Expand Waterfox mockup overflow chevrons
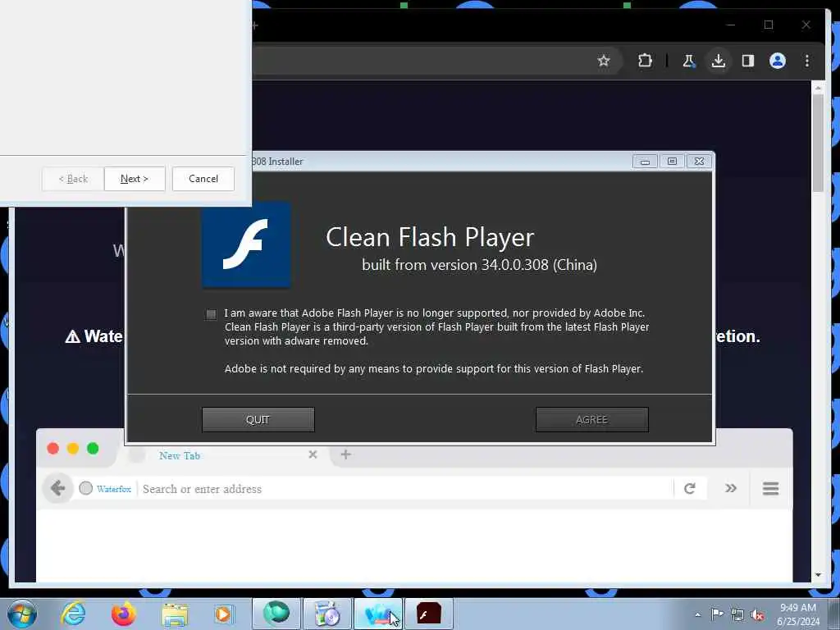This screenshot has height=630, width=840. click(x=731, y=488)
